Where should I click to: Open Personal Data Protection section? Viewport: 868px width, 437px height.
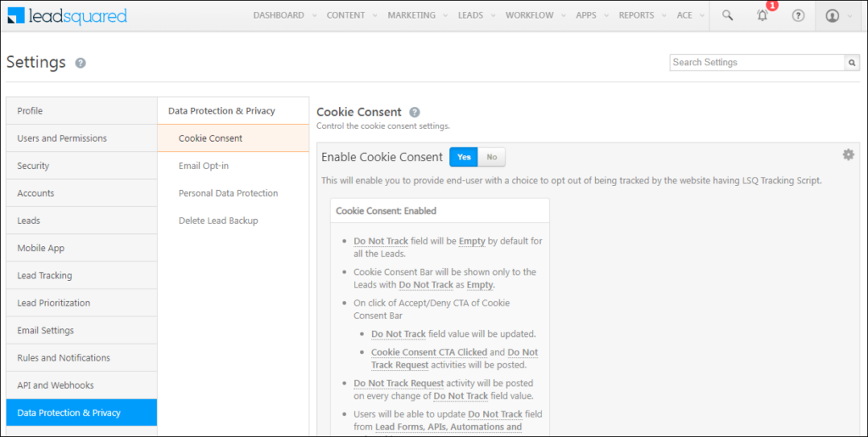click(228, 193)
